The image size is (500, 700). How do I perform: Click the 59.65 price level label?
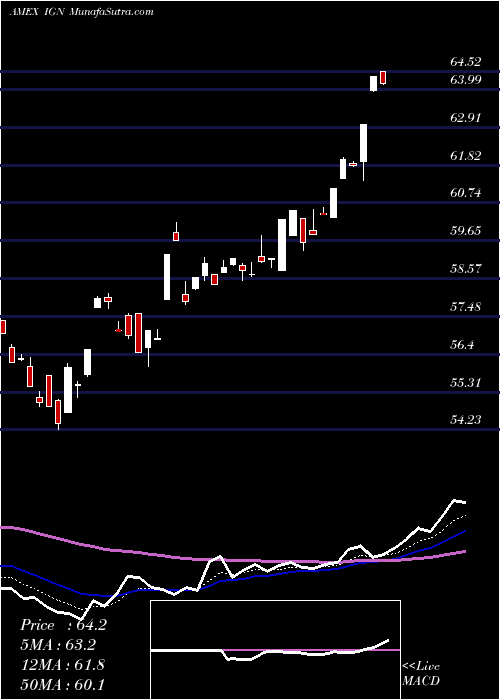tap(466, 231)
